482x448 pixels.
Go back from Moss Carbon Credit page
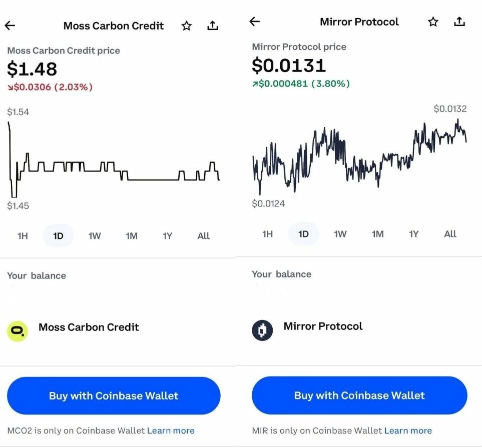pyautogui.click(x=10, y=25)
